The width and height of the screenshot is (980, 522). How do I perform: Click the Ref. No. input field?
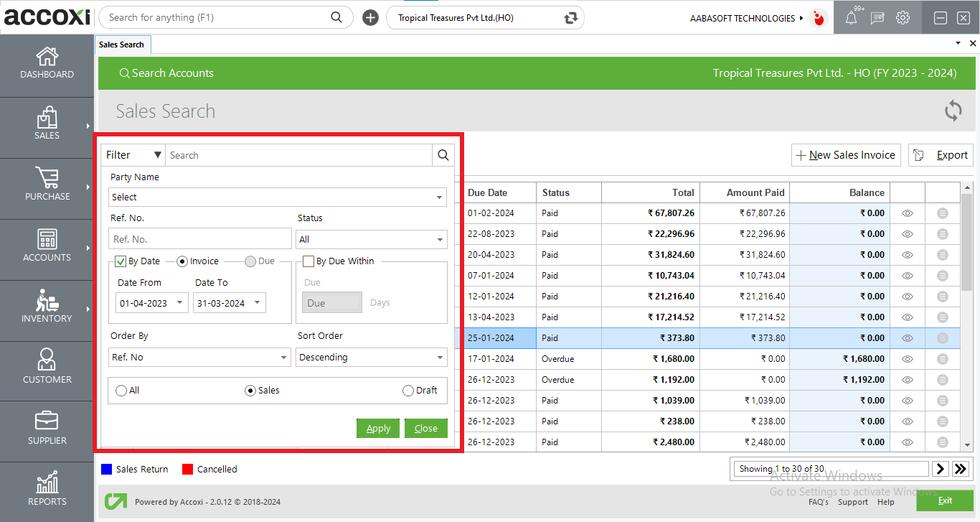pos(199,239)
